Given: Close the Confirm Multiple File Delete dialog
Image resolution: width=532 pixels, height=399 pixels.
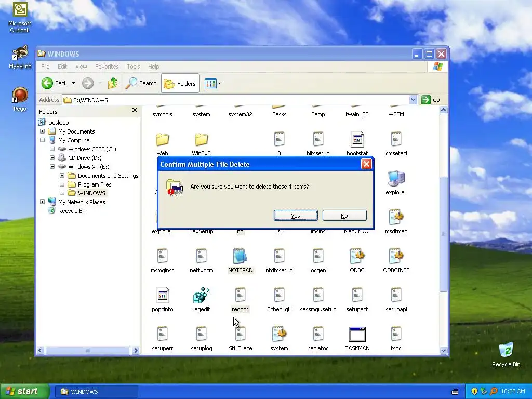Looking at the screenshot, I should coord(366,164).
